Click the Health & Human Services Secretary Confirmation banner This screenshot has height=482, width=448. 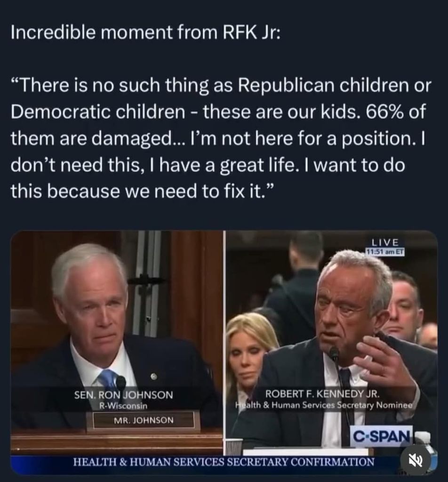pyautogui.click(x=224, y=462)
